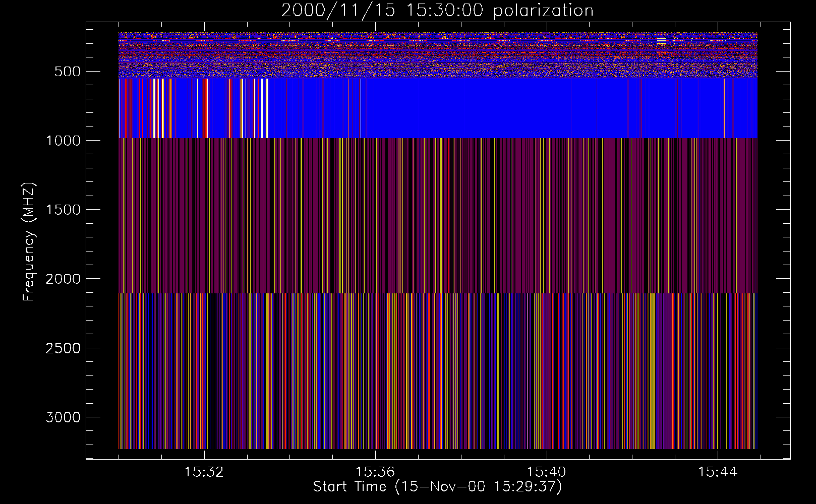Click the 1500 frequency tick label

pos(63,210)
